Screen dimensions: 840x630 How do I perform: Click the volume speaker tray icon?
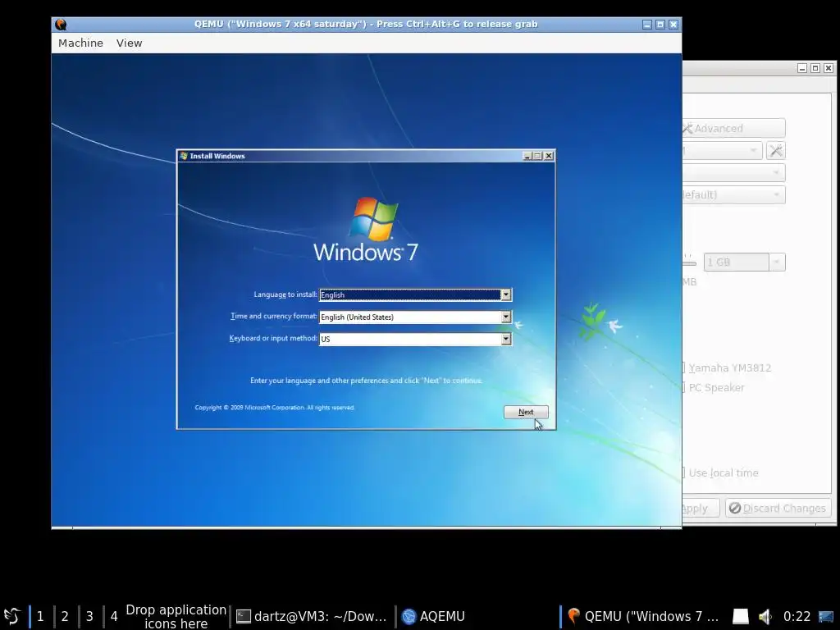(765, 617)
